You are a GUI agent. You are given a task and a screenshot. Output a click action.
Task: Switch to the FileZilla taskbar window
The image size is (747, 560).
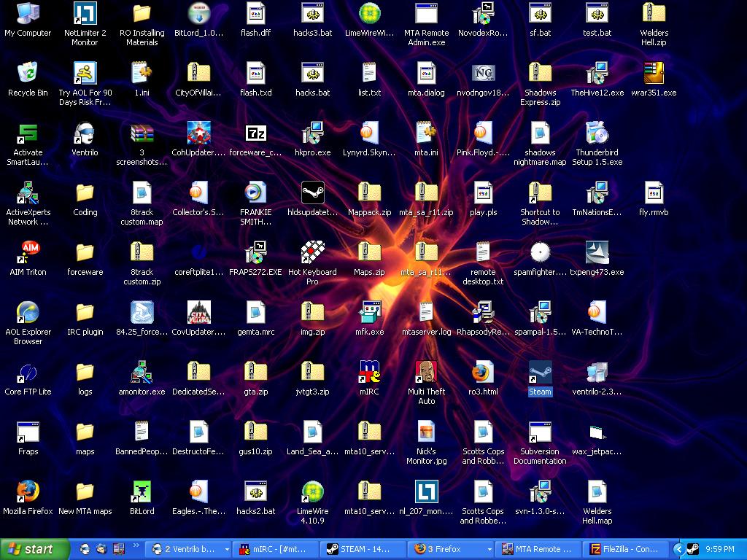click(627, 550)
